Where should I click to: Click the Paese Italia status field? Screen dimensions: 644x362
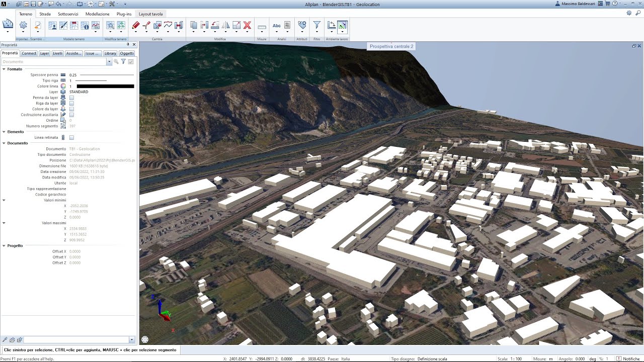[x=339, y=358]
